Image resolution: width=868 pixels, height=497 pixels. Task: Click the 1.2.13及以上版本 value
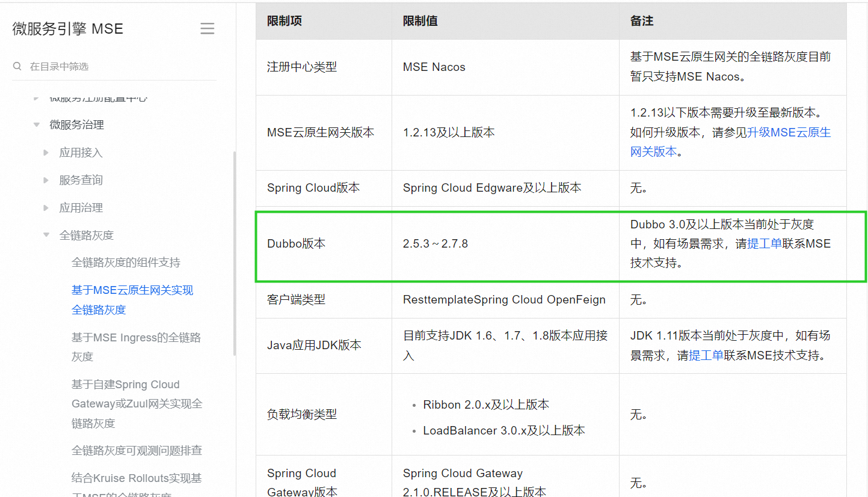449,132
